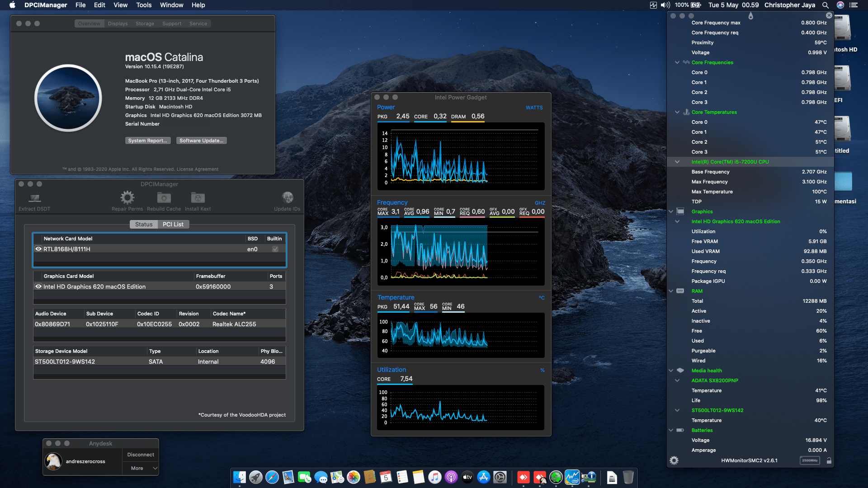Click the Siri menu bar icon

click(x=840, y=5)
